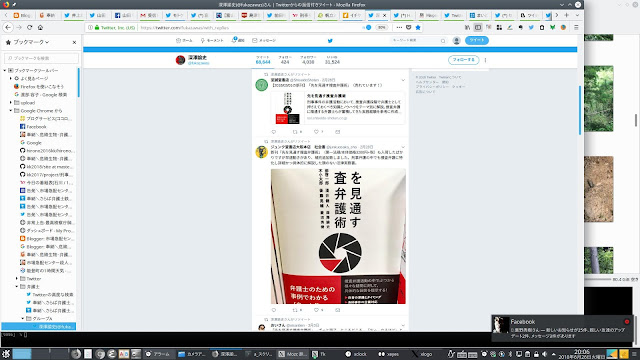Click the clipboard extension toolbar icon
Screen dimensions: 640x360
click(x=542, y=27)
